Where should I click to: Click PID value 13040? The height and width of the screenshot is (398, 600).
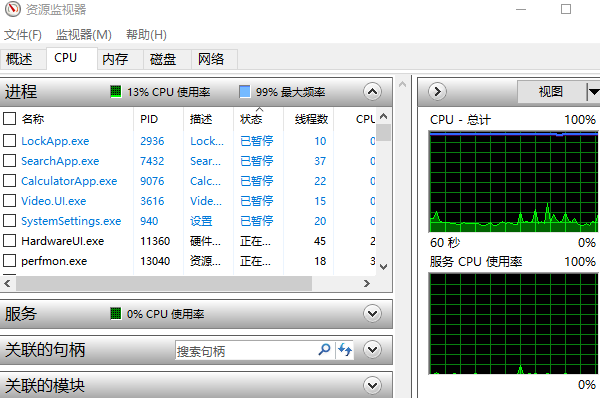point(155,261)
